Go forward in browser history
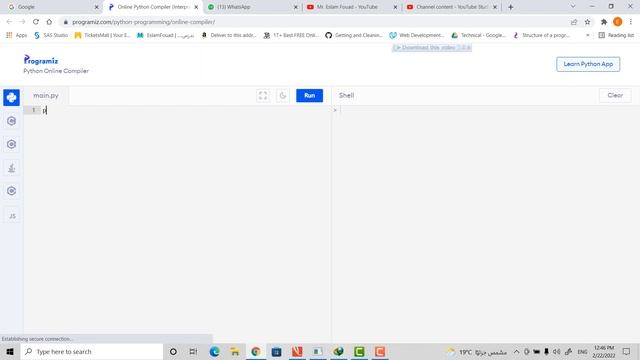This screenshot has height=360, width=640. tap(22, 22)
